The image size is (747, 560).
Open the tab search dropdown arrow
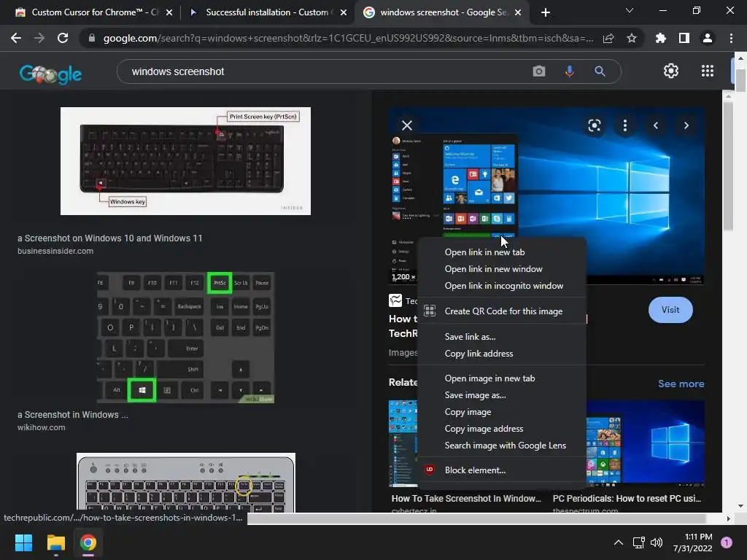630,10
